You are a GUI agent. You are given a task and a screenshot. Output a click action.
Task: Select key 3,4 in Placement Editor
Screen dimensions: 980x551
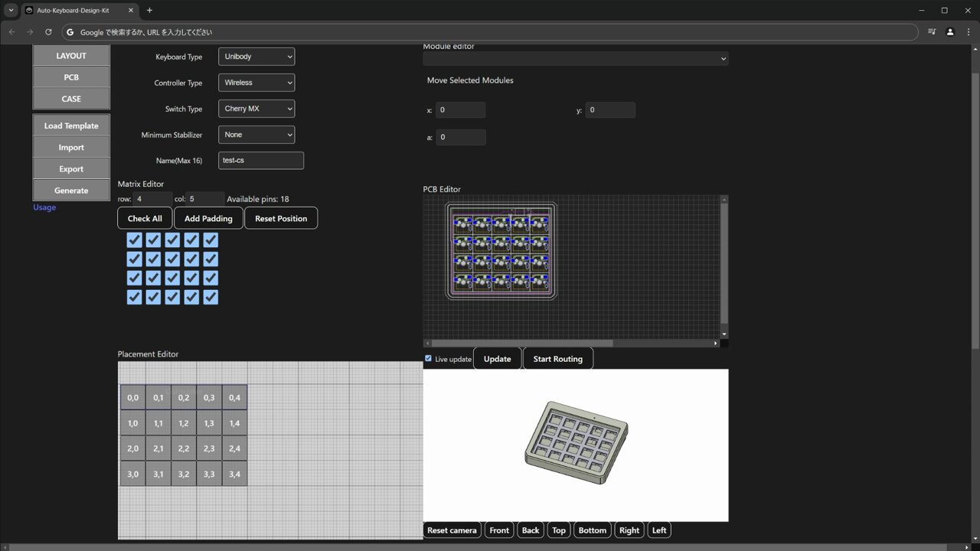pos(234,474)
